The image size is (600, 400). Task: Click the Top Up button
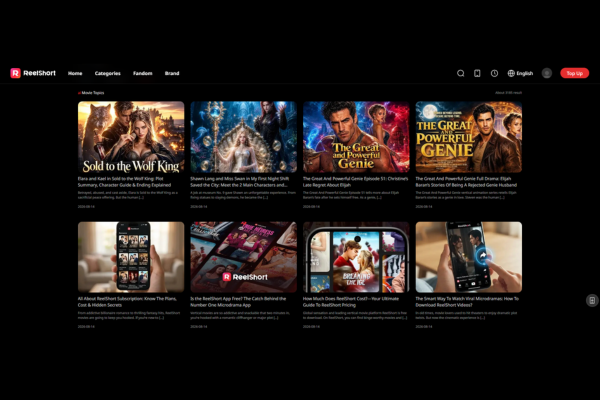click(x=574, y=73)
